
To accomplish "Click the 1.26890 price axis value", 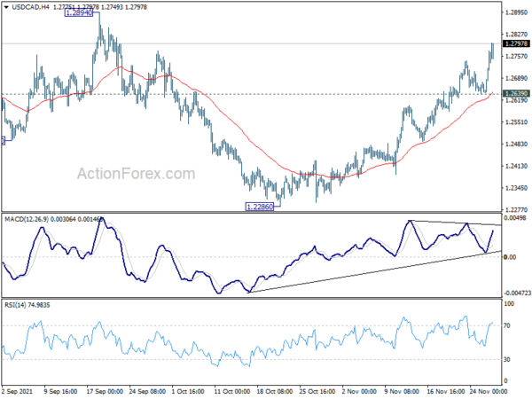I will pos(516,78).
